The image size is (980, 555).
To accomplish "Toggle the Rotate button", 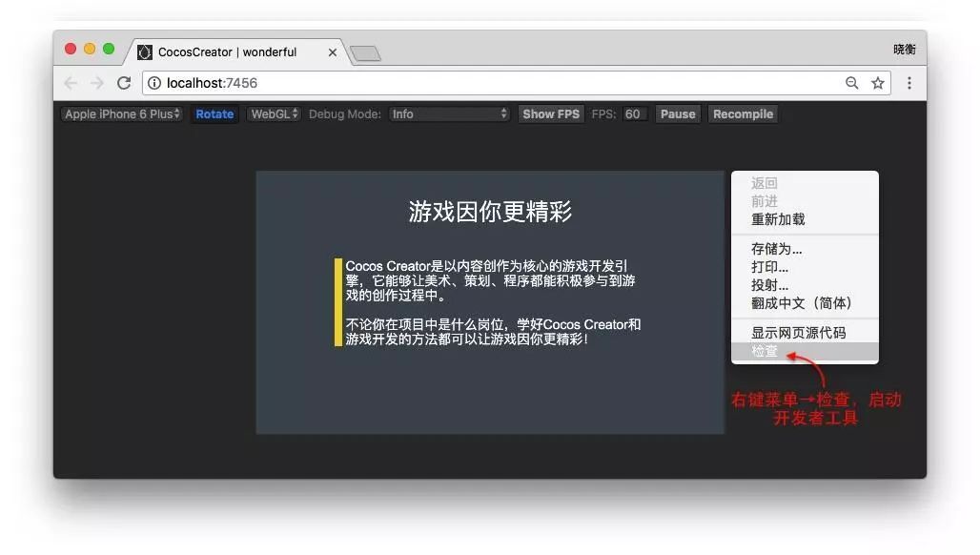I will point(214,113).
